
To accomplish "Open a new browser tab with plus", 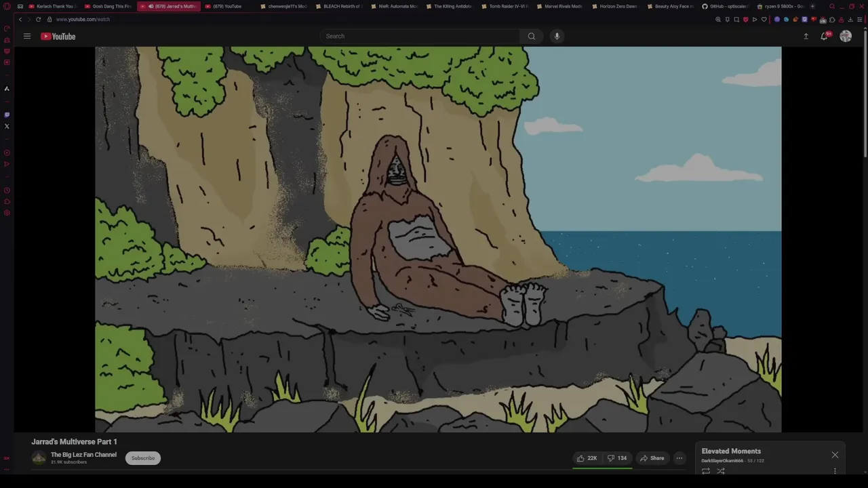I will pyautogui.click(x=812, y=6).
